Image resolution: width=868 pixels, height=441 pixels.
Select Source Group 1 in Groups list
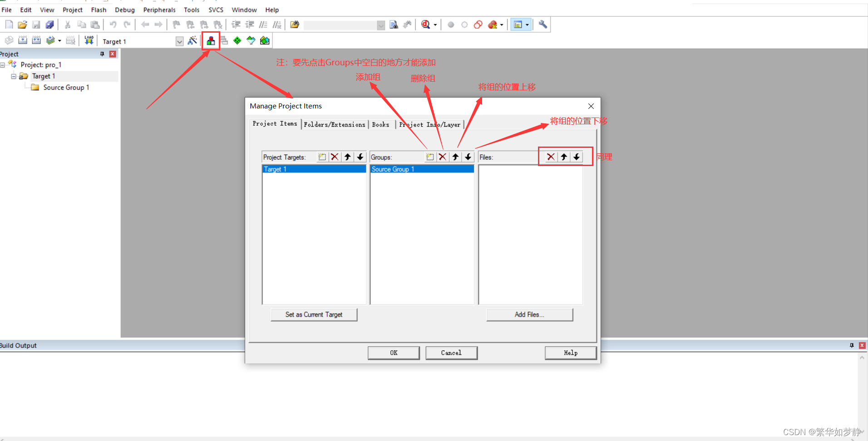click(x=422, y=169)
